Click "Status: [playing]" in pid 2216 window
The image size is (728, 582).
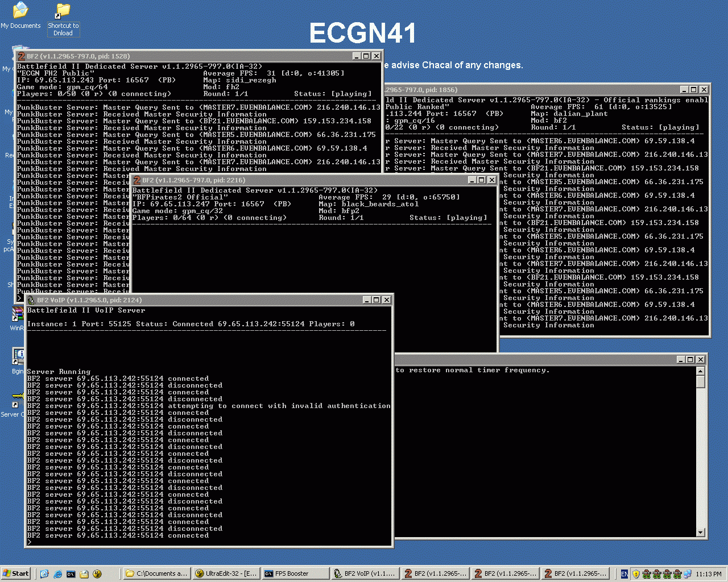[x=448, y=218]
